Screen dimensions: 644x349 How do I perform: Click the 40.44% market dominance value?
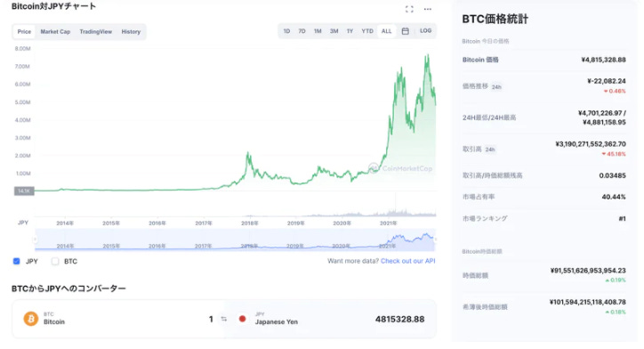(x=614, y=198)
